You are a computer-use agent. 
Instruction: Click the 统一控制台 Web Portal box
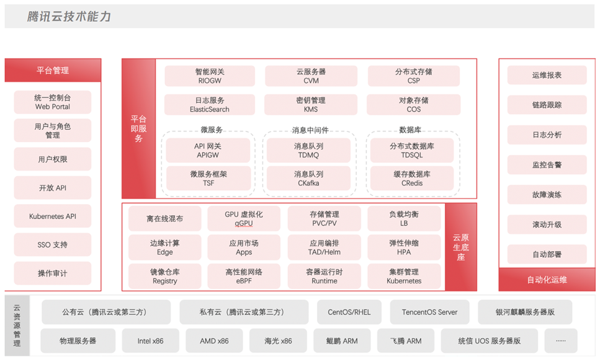click(x=53, y=102)
